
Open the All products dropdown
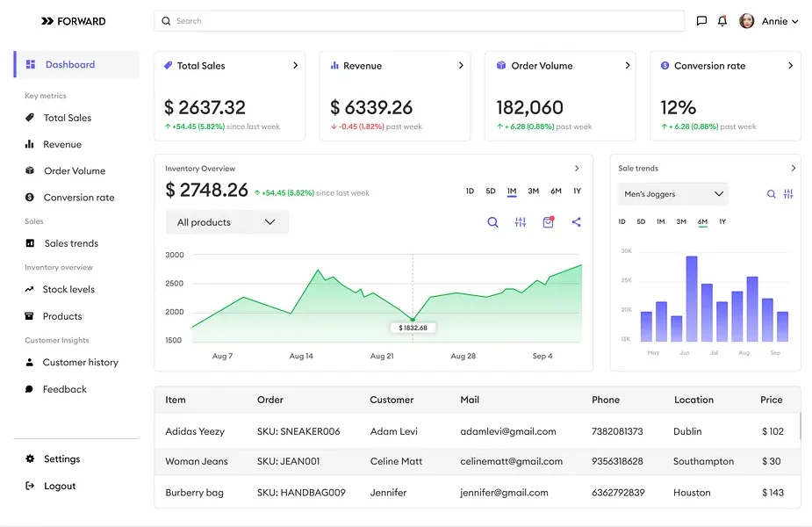(x=226, y=222)
